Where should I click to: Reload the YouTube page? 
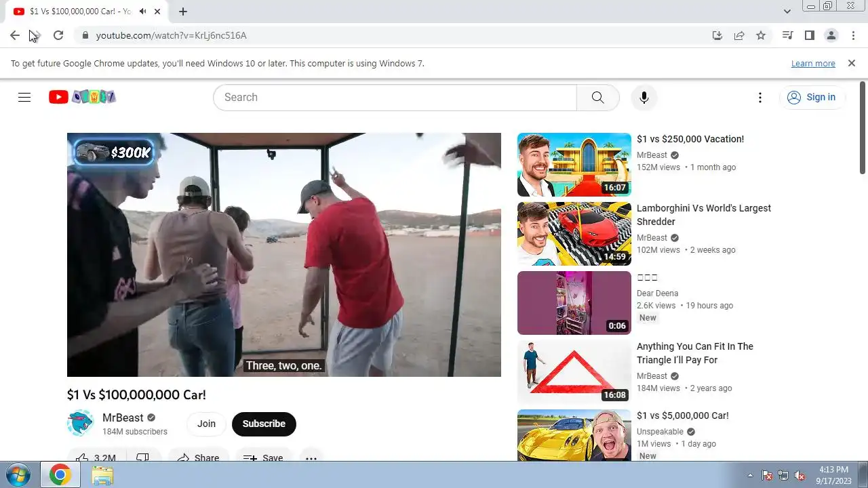pos(58,35)
